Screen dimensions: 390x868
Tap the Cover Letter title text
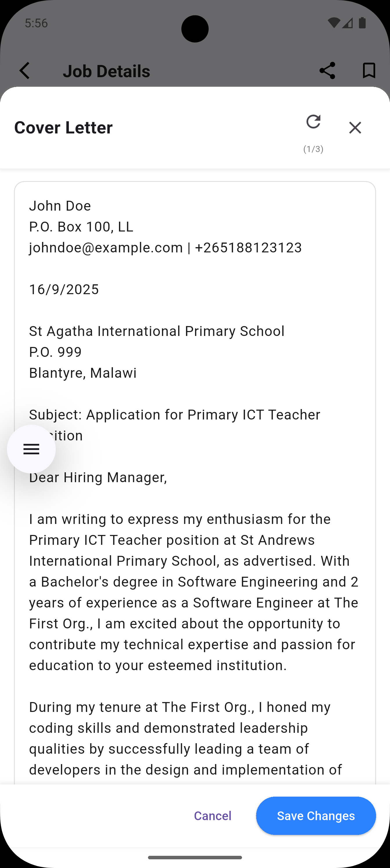tap(63, 128)
